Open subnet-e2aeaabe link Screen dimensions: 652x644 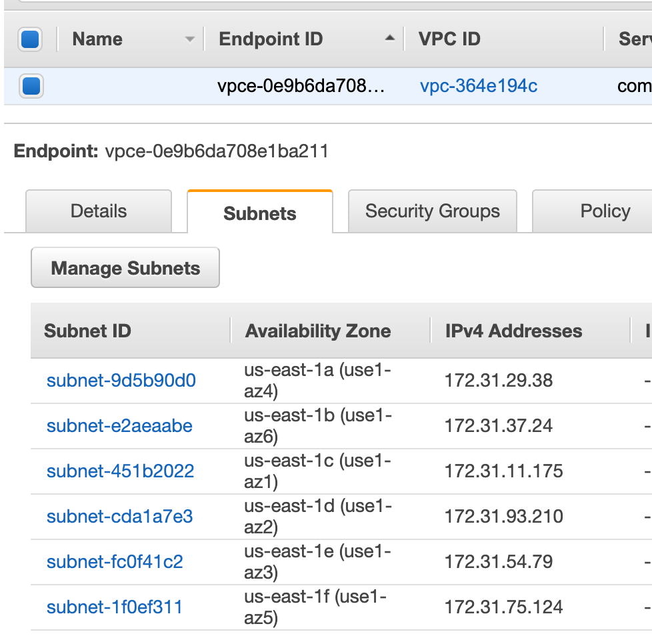click(119, 426)
